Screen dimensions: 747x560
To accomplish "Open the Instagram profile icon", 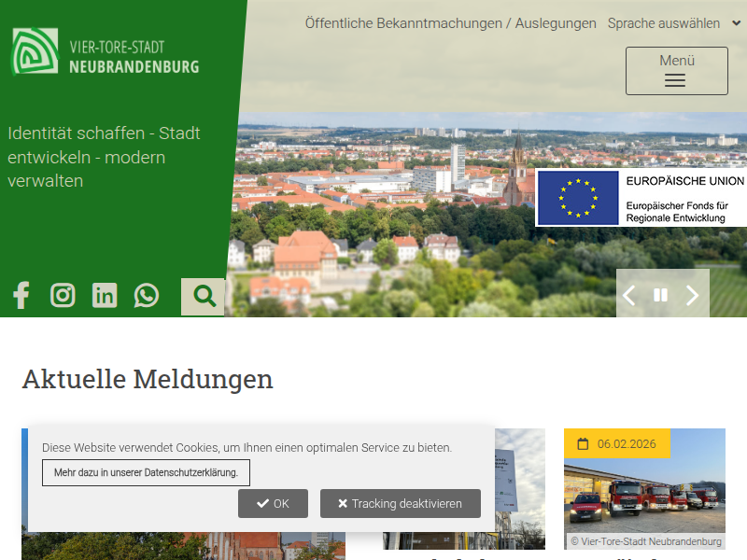I will click(63, 296).
